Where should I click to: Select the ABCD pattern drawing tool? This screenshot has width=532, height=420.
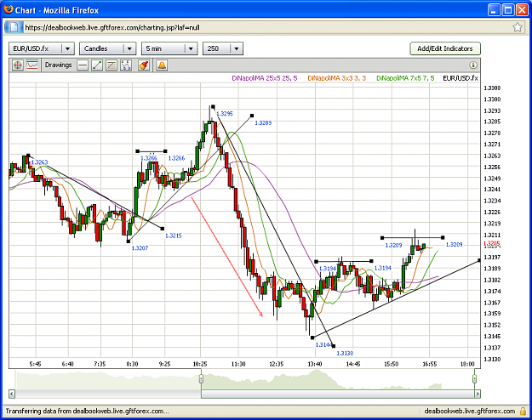(x=126, y=65)
